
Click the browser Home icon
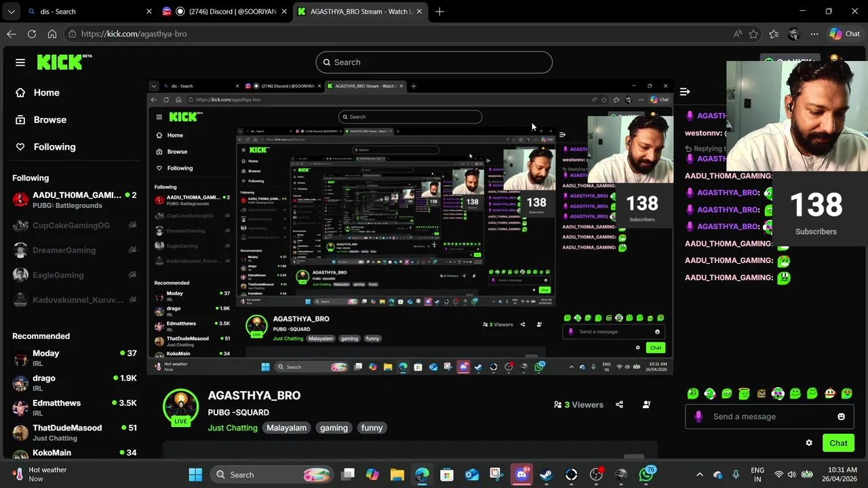point(52,34)
